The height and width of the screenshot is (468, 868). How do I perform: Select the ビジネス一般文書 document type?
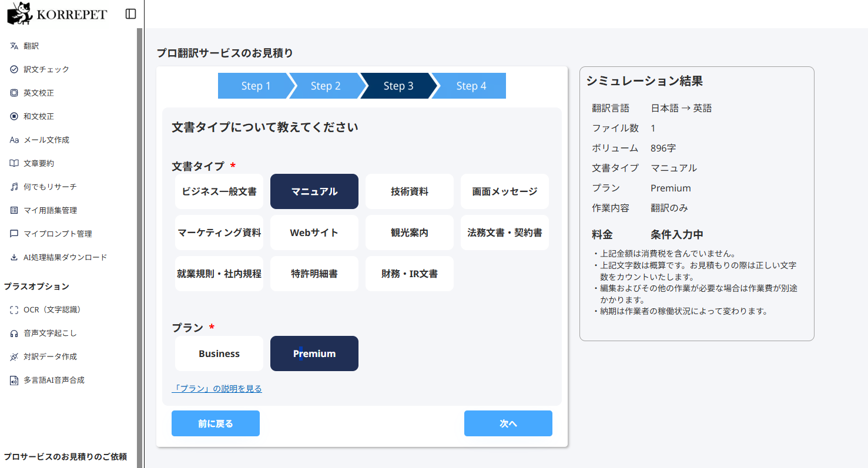(219, 191)
